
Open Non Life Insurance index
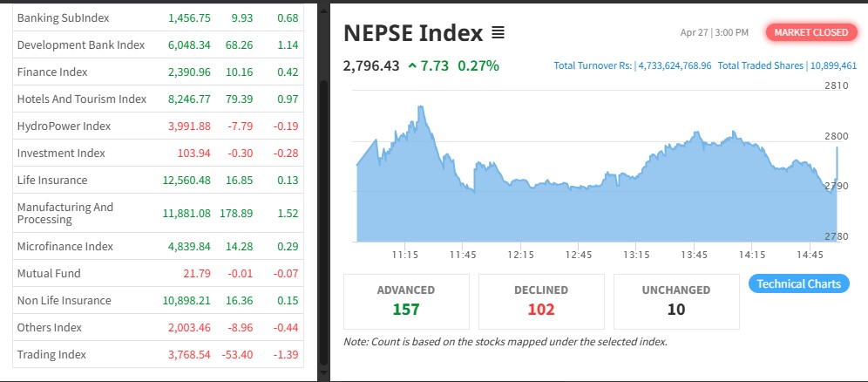64,300
